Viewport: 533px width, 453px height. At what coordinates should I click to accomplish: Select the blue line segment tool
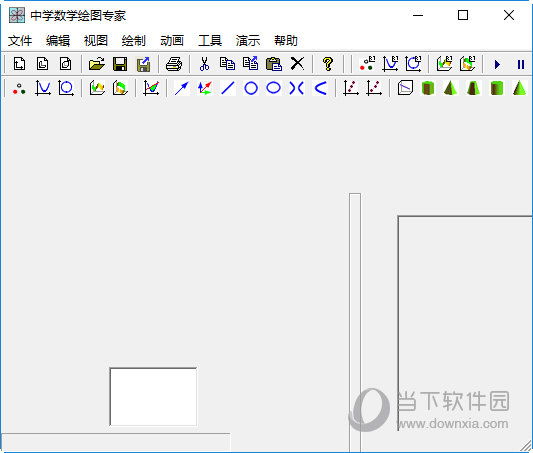228,88
